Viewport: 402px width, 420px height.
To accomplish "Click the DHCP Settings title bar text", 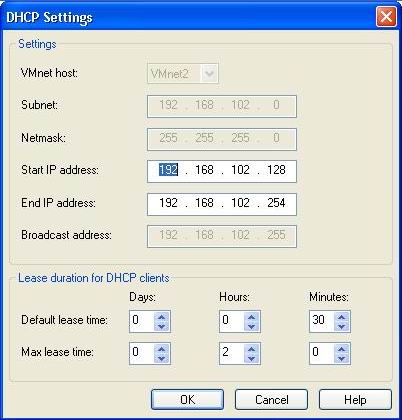I will pyautogui.click(x=49, y=17).
